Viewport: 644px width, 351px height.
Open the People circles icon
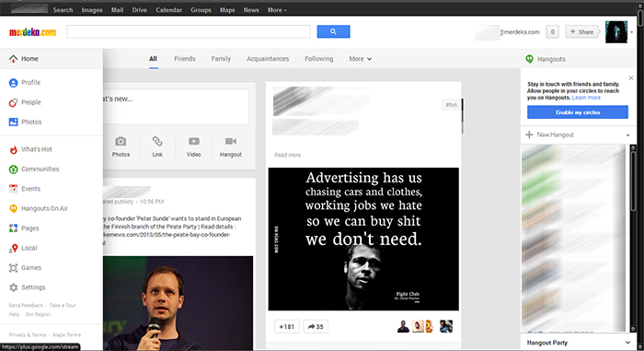(14, 102)
